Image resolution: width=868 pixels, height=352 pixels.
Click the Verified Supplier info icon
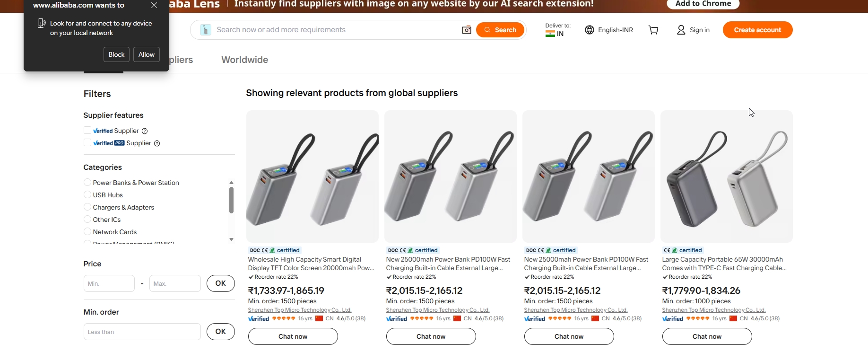click(145, 131)
